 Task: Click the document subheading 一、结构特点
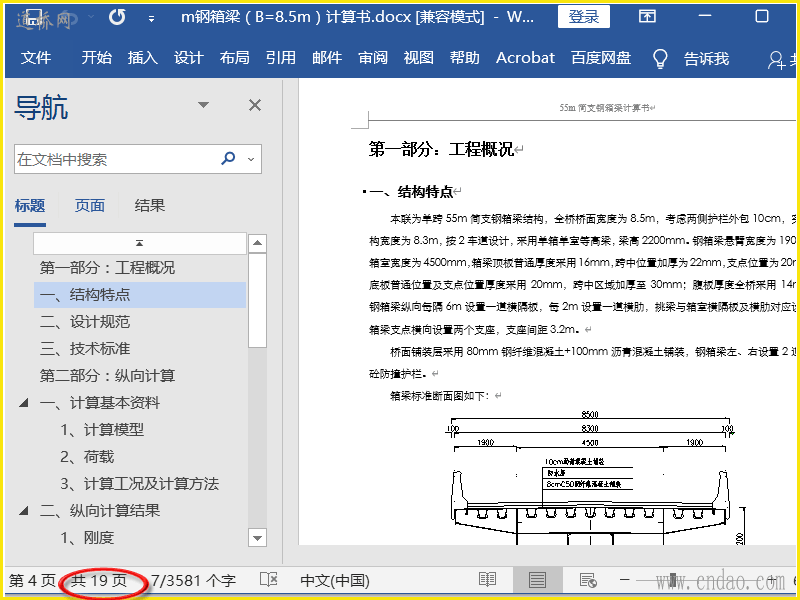(411, 192)
